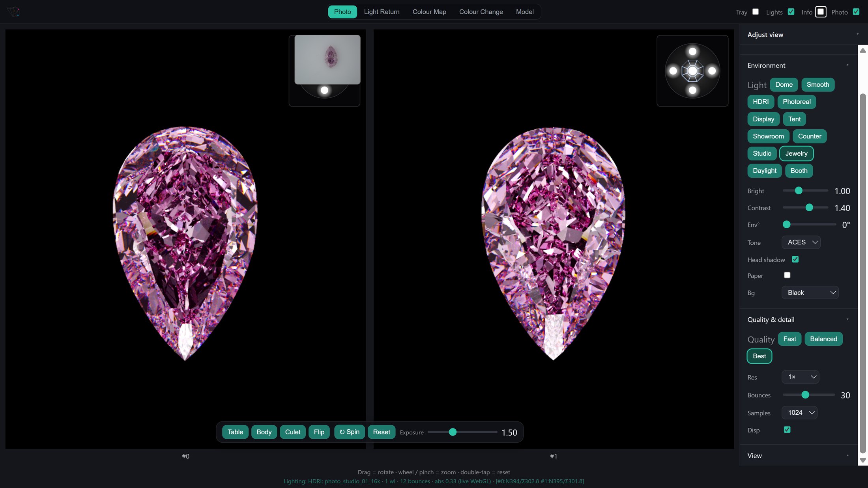Select the Photo tab
The height and width of the screenshot is (488, 868).
pos(342,12)
